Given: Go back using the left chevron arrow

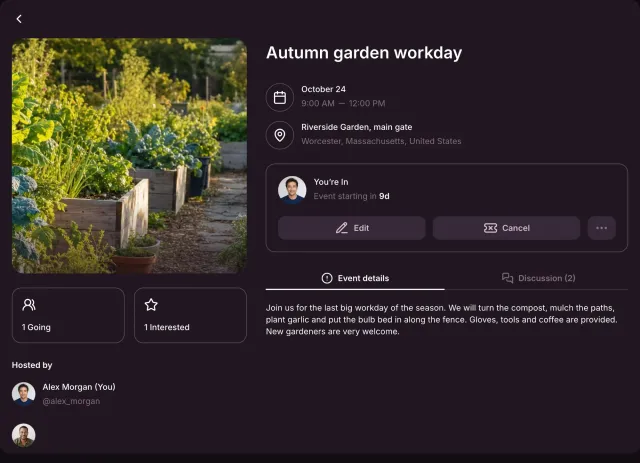Looking at the screenshot, I should pos(19,19).
